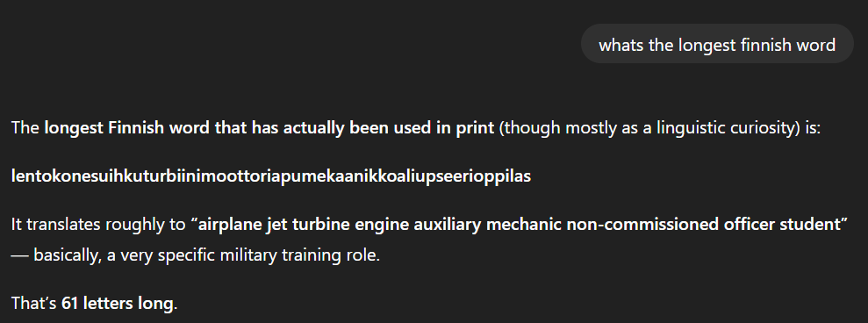Image resolution: width=868 pixels, height=323 pixels.
Task: Click the word "The" starting the response
Action: coord(25,128)
